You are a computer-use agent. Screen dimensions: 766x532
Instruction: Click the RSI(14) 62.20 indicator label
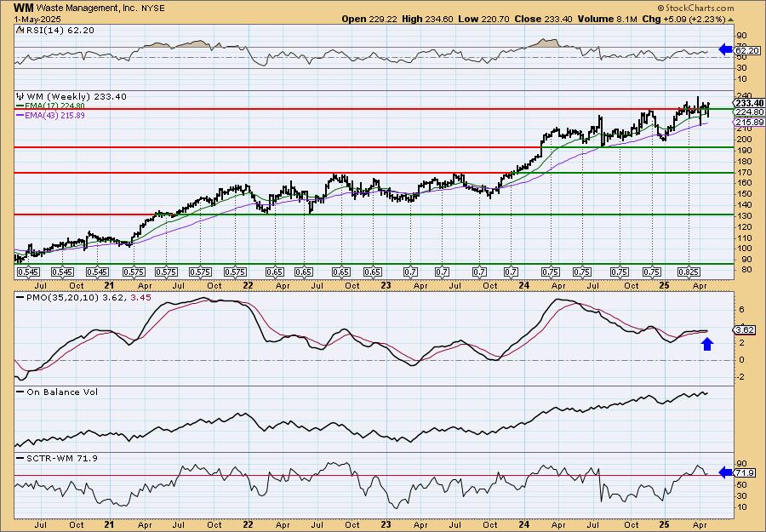59,30
